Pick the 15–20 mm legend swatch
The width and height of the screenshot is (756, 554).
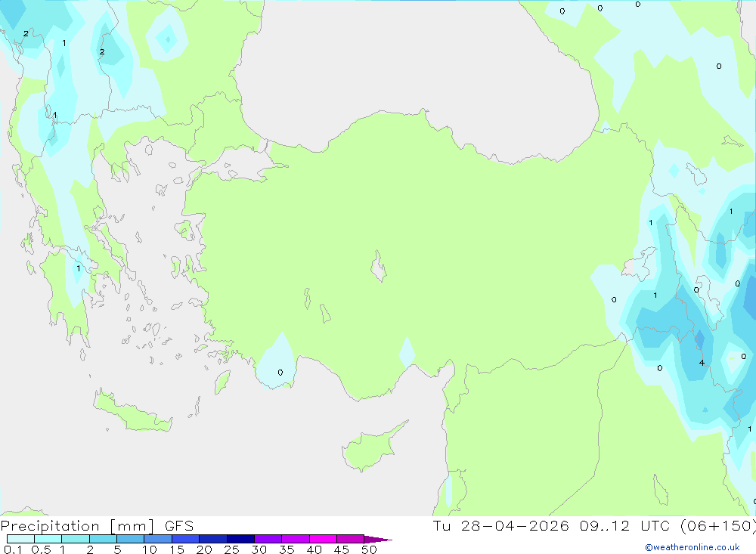(186, 539)
